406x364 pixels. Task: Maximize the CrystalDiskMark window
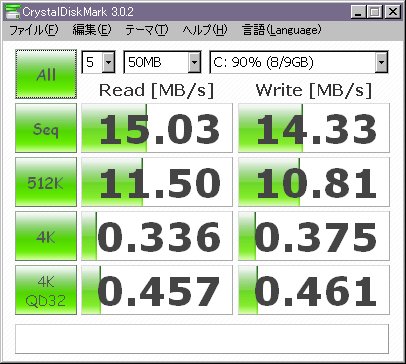click(x=375, y=12)
